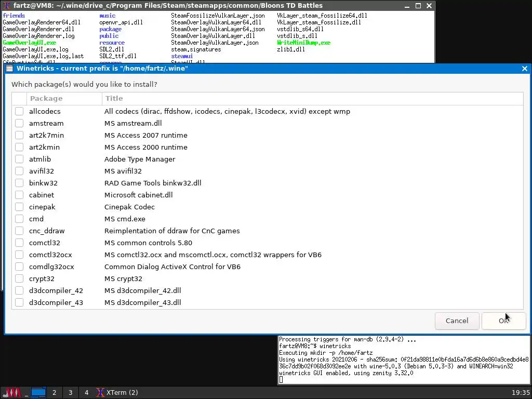Select 'Common Dialog ActiveX Control for VB6' text
Image resolution: width=532 pixels, height=399 pixels.
tap(172, 267)
